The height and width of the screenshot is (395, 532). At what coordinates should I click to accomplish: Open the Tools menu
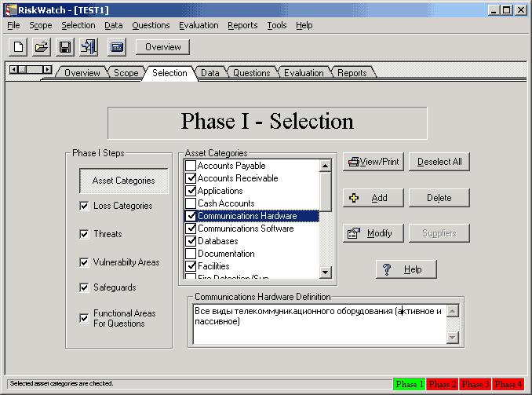[x=276, y=25]
